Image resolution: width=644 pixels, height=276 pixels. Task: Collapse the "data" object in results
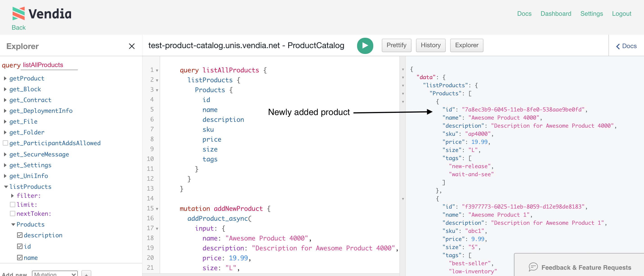[403, 78]
